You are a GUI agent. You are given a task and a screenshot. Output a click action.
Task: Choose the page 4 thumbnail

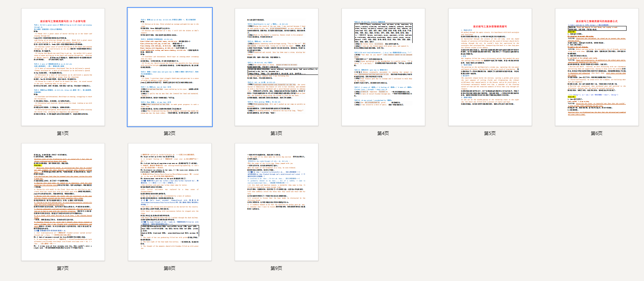(x=383, y=67)
